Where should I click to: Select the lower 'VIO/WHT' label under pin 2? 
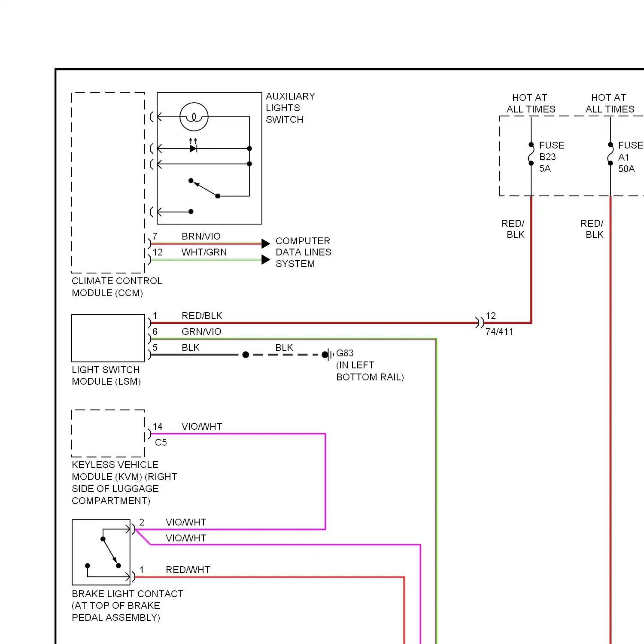[186, 538]
